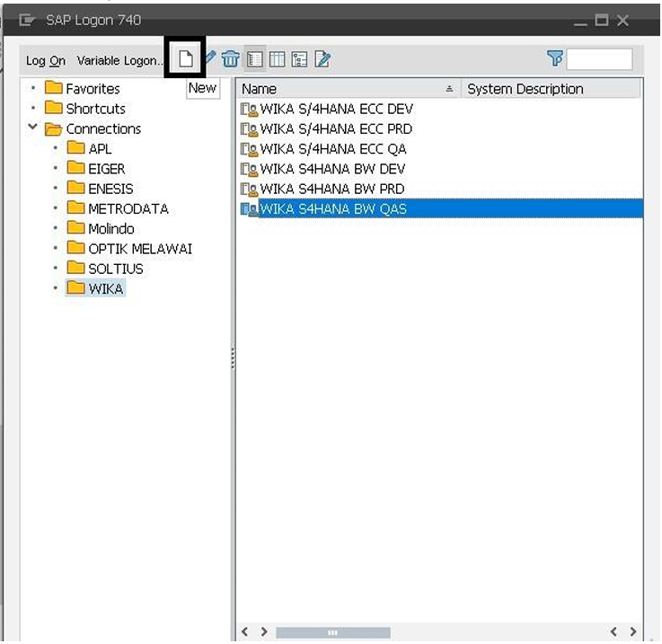Image resolution: width=662 pixels, height=644 pixels.
Task: Click the Delete trash can icon
Action: 231,59
